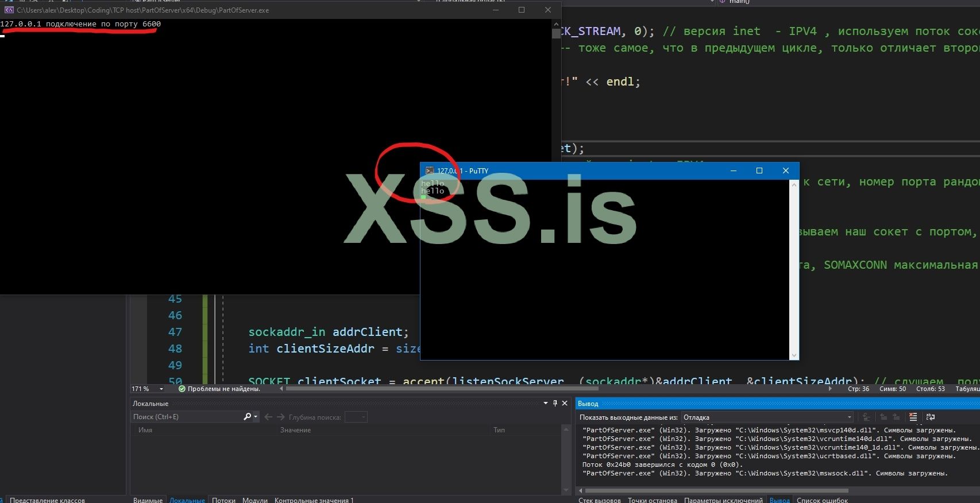This screenshot has width=980, height=503.
Task: Open the Локальные window position menu arrow
Action: click(x=545, y=404)
